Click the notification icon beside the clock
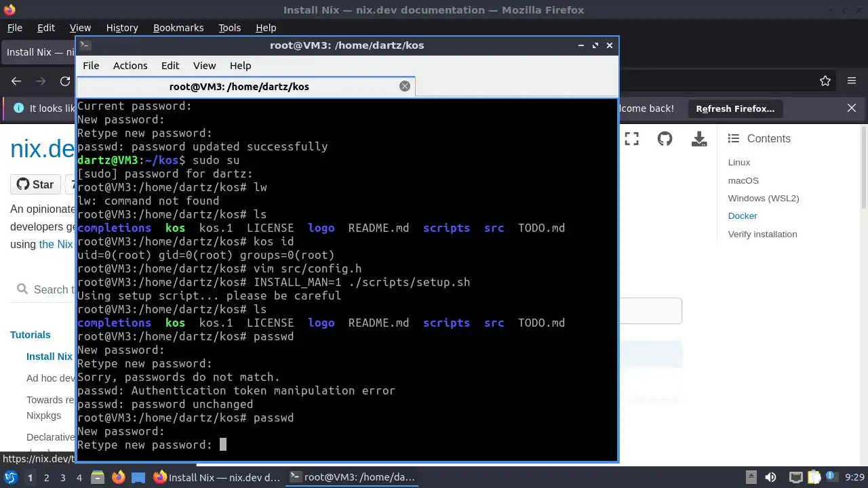This screenshot has height=488, width=868. 832,478
